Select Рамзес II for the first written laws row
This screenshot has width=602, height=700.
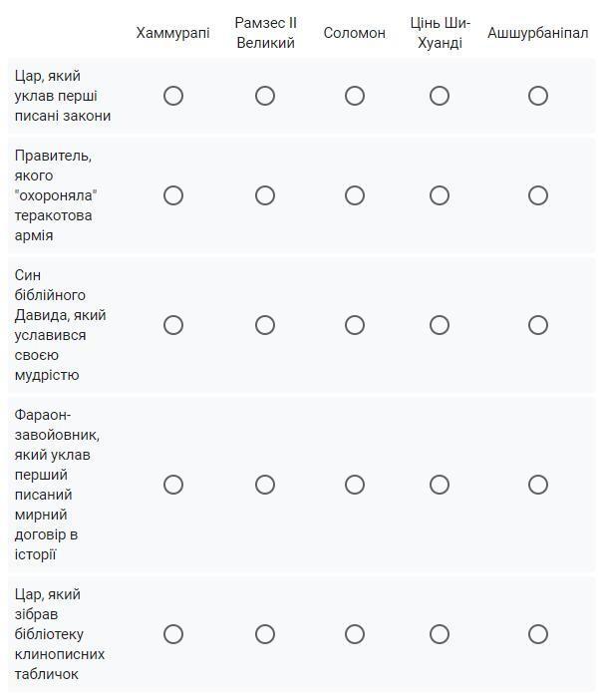[265, 96]
